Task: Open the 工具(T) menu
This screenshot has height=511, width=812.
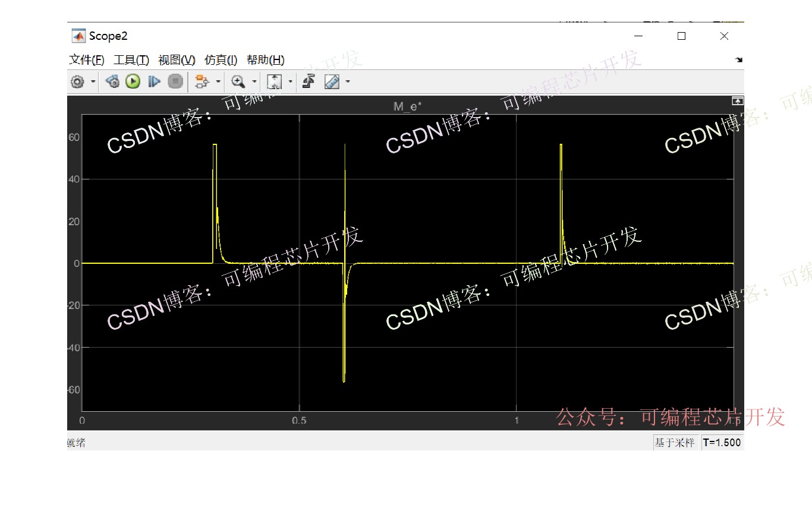Action: (131, 60)
